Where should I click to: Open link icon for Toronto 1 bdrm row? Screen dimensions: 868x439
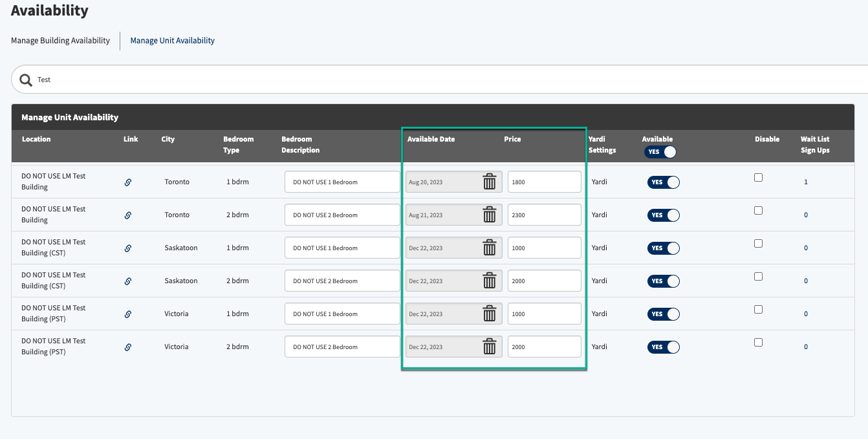point(128,182)
